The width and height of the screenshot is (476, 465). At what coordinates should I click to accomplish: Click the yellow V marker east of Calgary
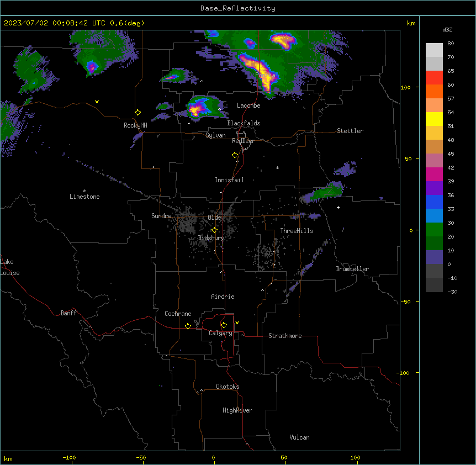click(x=237, y=323)
